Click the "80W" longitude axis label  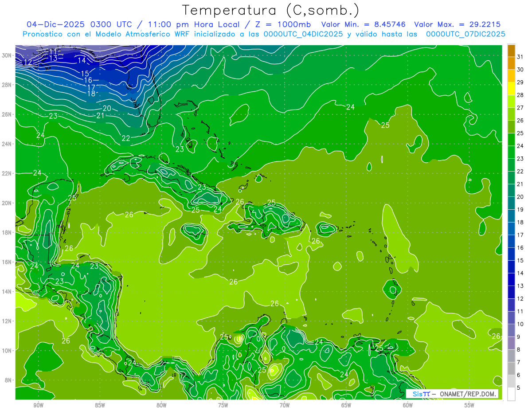click(x=161, y=405)
